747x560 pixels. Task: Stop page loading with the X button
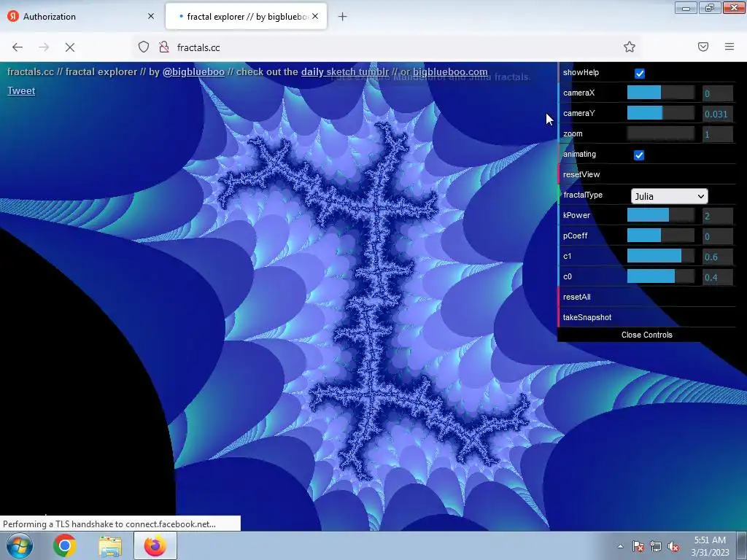(70, 47)
